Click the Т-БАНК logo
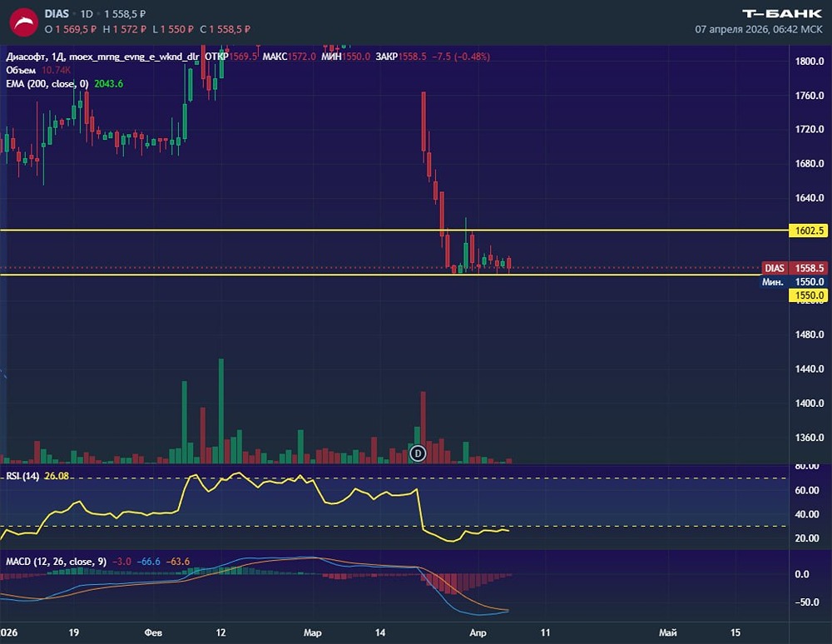 [x=782, y=13]
